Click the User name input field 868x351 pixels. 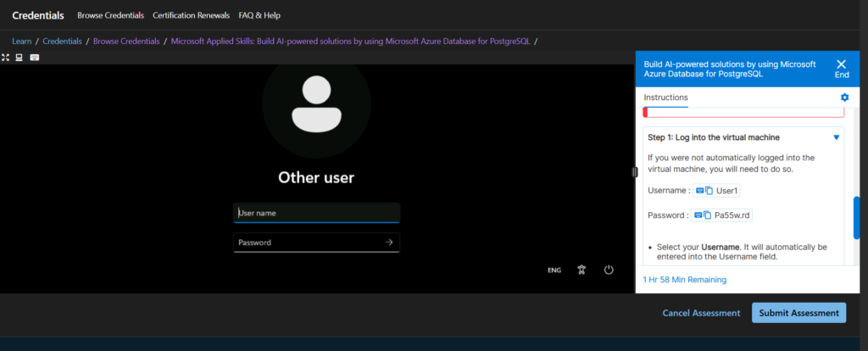click(315, 214)
